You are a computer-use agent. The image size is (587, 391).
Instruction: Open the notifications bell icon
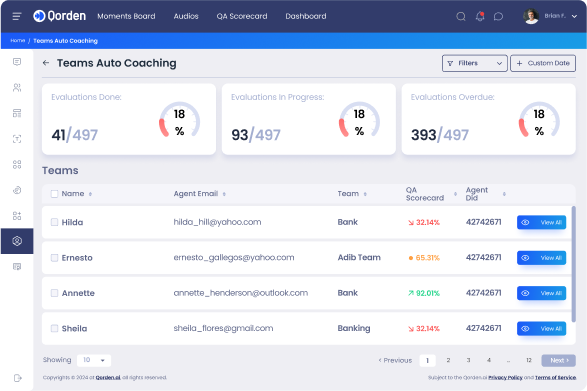pyautogui.click(x=480, y=16)
